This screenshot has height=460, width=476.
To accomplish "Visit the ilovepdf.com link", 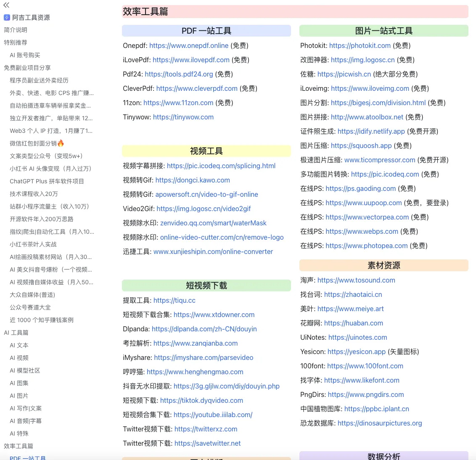I will [191, 60].
